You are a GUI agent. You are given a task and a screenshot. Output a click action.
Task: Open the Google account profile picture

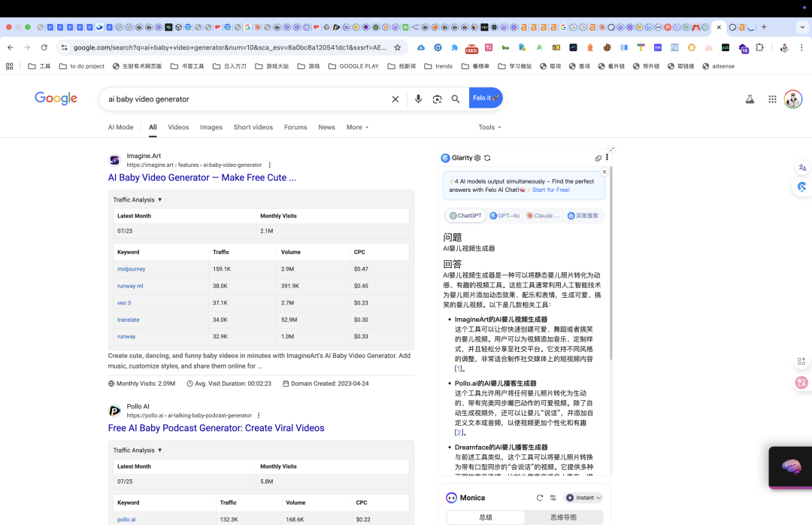[793, 99]
